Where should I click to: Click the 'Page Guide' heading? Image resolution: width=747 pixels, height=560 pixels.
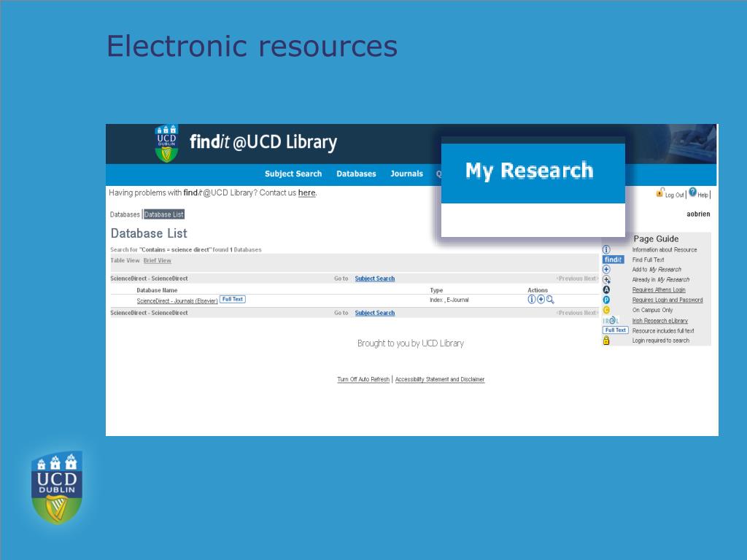click(x=656, y=239)
